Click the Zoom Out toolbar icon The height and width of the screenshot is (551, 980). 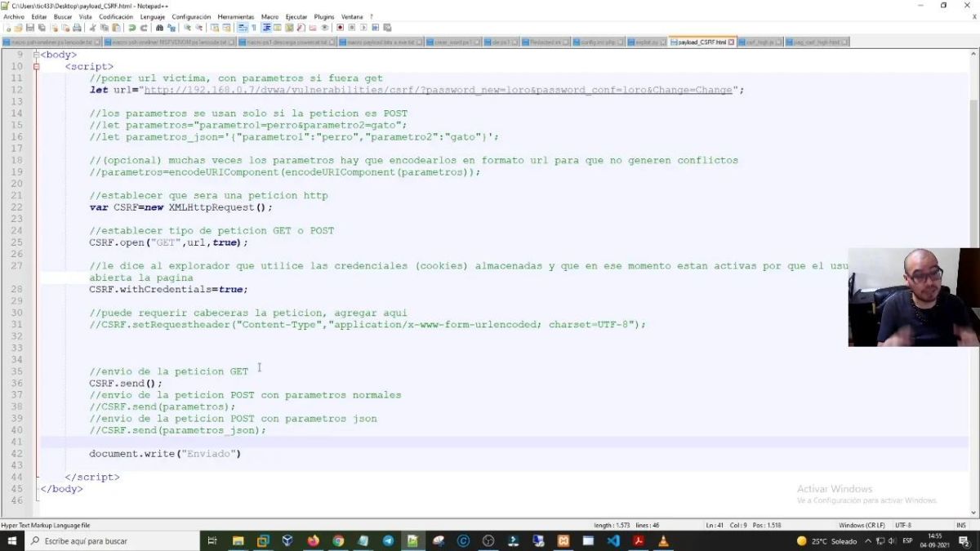pos(199,28)
